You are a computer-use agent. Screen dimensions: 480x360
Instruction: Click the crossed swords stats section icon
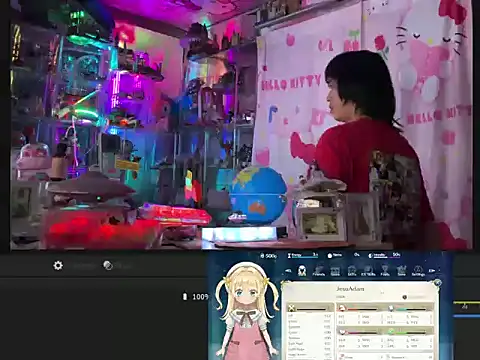tap(292, 308)
